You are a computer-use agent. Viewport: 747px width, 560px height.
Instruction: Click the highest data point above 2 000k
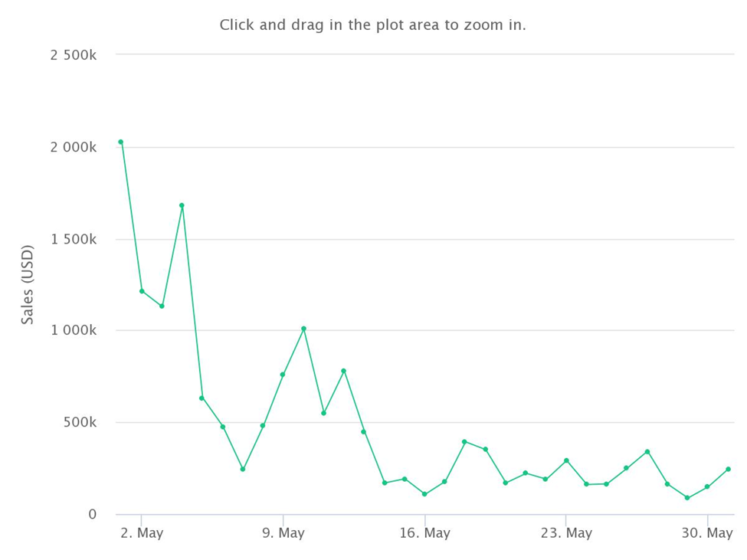point(121,142)
